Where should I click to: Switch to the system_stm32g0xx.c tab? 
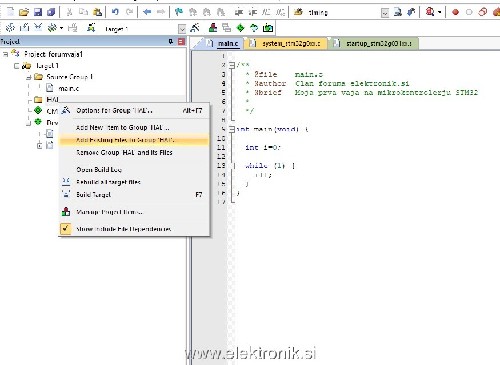coord(286,44)
